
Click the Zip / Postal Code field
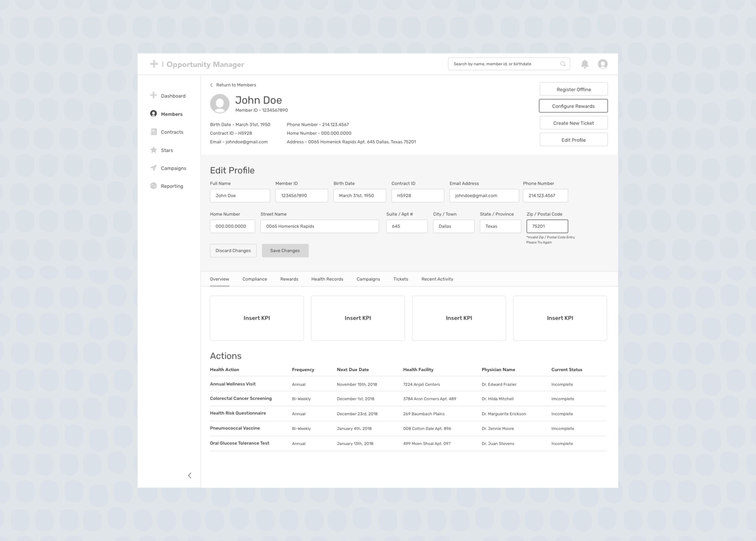click(547, 226)
